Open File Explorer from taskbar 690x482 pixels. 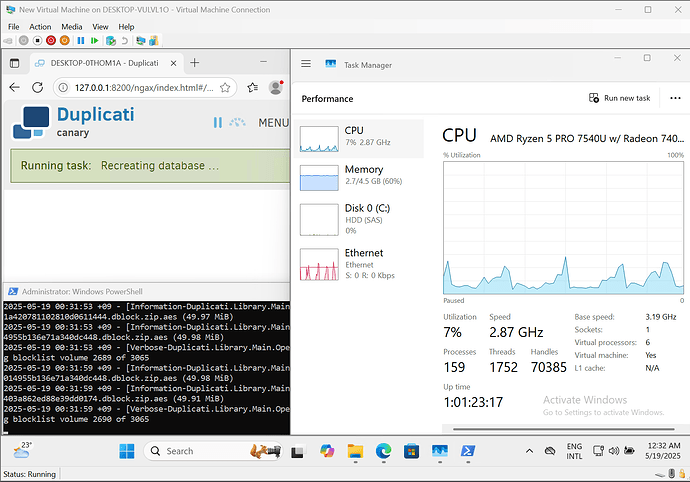click(x=355, y=451)
